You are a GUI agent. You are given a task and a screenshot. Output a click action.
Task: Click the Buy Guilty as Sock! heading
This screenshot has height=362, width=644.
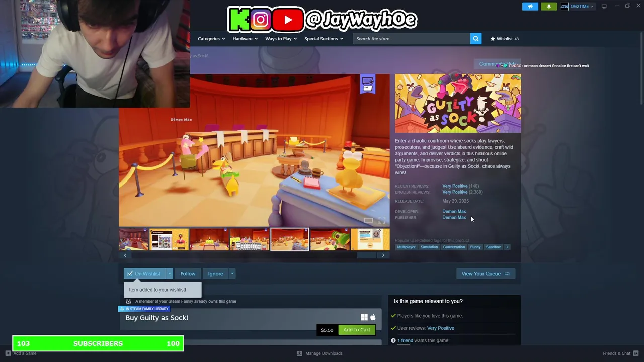156,318
